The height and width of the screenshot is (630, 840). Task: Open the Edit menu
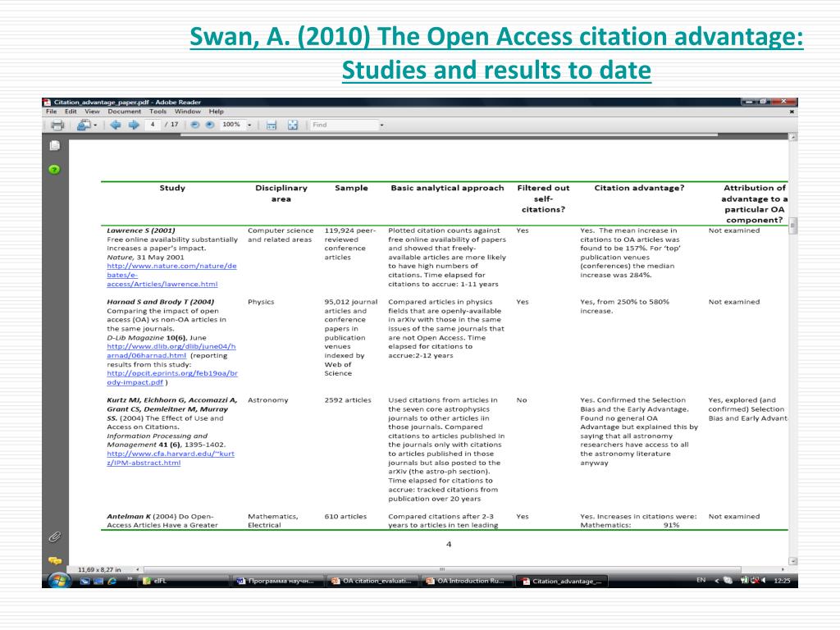tap(71, 112)
